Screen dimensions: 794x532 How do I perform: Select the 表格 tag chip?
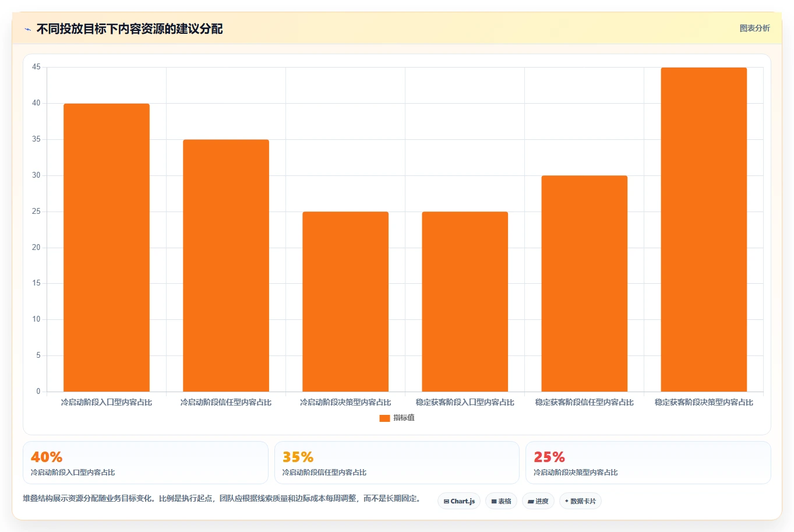pyautogui.click(x=501, y=501)
